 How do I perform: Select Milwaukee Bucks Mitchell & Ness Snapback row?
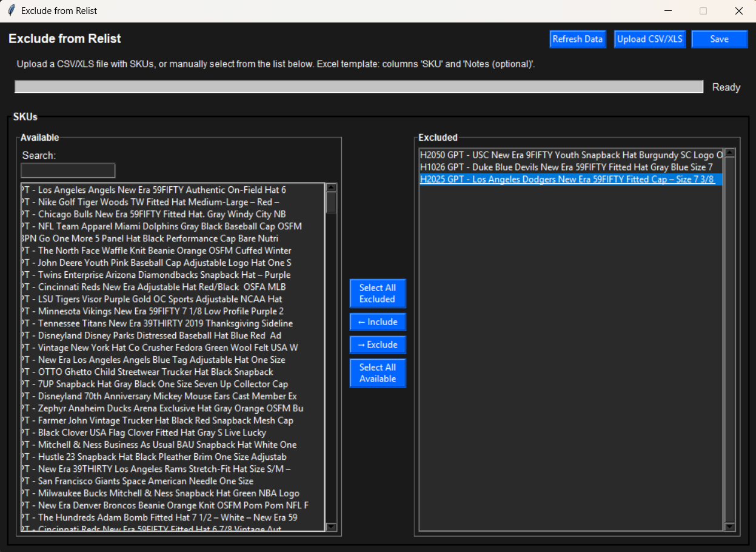click(173, 493)
